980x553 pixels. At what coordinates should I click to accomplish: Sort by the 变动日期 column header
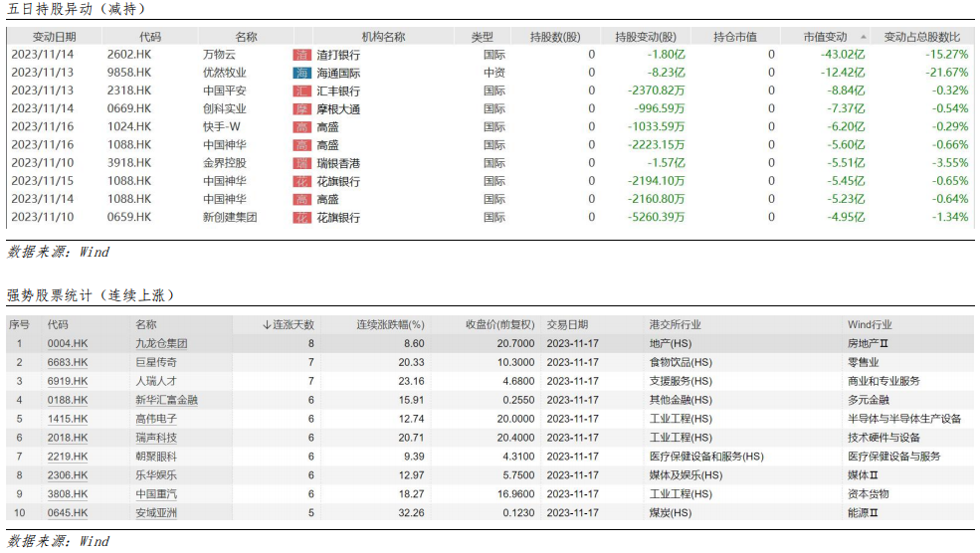pyautogui.click(x=55, y=37)
